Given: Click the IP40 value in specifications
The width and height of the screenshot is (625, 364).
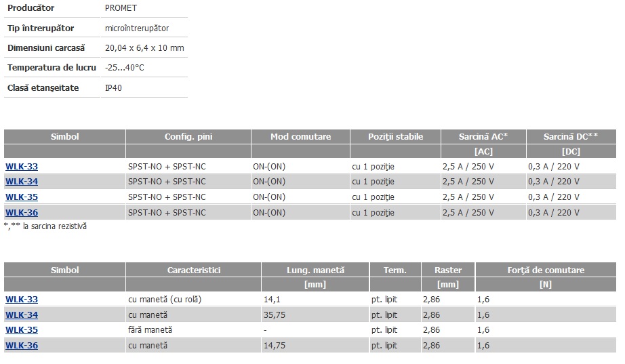Looking at the screenshot, I should (x=114, y=88).
